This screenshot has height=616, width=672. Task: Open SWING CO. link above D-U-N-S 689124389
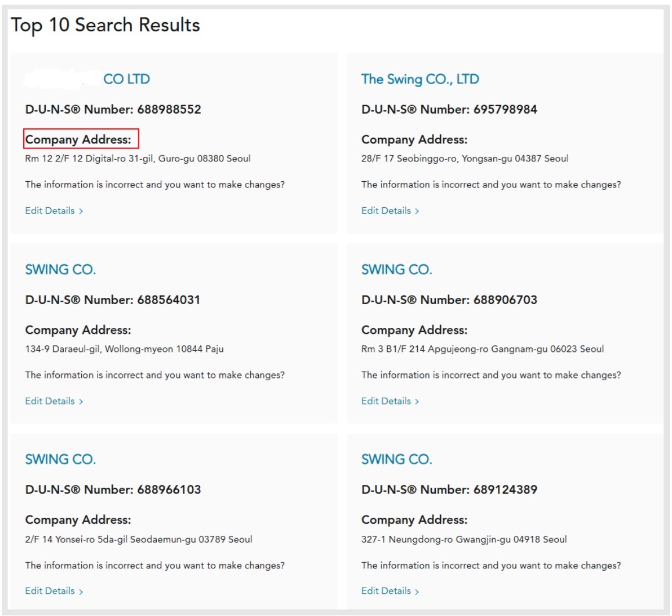(396, 459)
